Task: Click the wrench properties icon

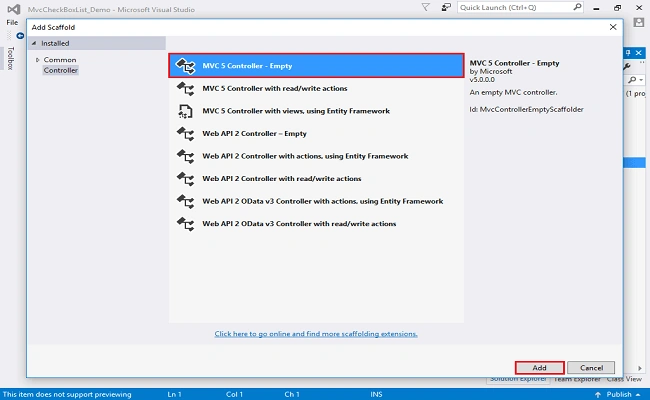Action: [x=627, y=66]
